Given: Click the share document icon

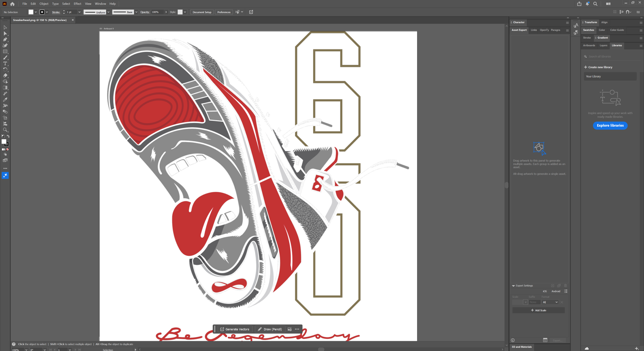Looking at the screenshot, I should (579, 4).
